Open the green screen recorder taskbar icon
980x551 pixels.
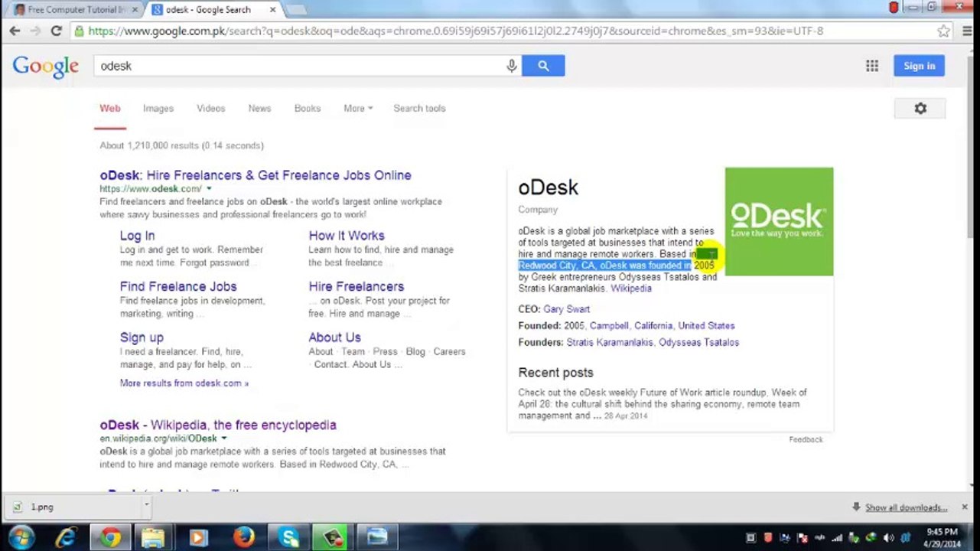coord(332,537)
